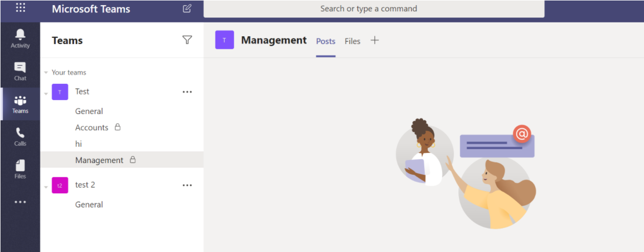
Task: Switch to the Posts tab
Action: (x=326, y=41)
